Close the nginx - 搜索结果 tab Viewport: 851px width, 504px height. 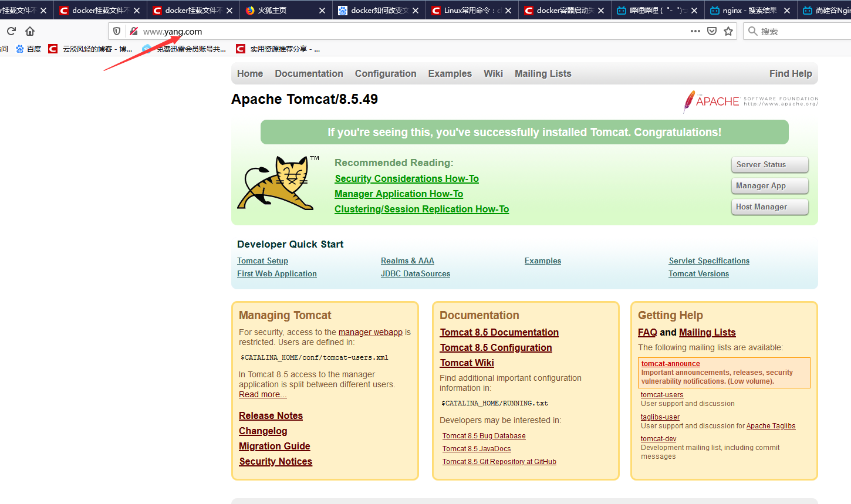pos(787,11)
